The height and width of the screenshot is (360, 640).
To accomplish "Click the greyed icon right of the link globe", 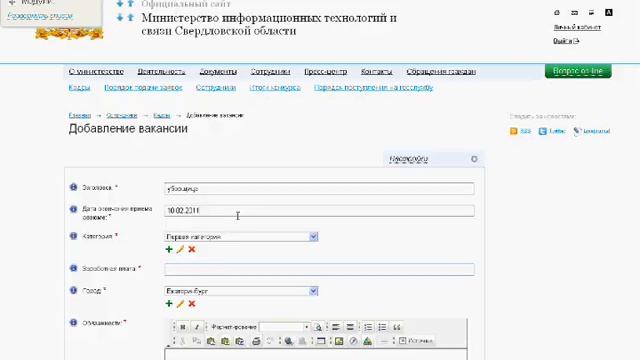I will tap(302, 341).
